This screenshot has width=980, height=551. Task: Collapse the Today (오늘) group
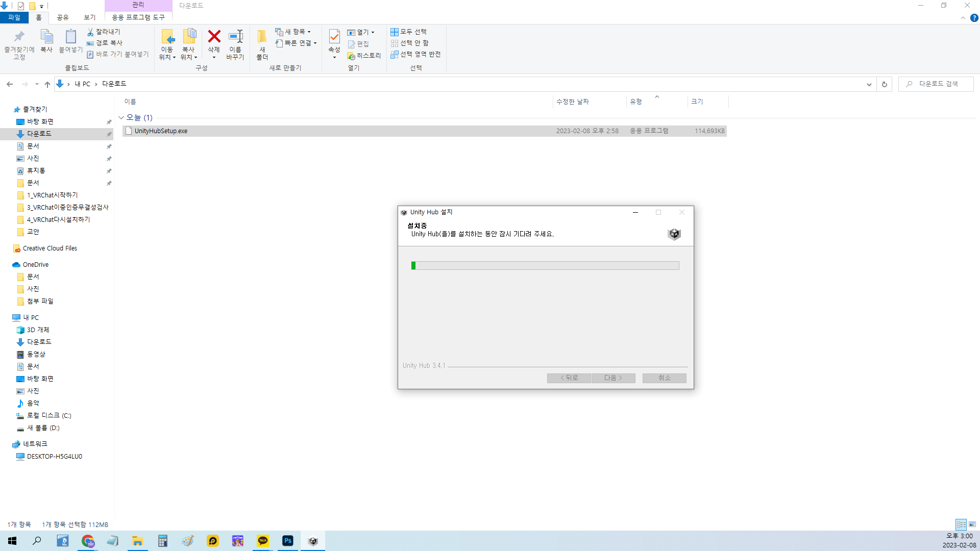pos(121,118)
